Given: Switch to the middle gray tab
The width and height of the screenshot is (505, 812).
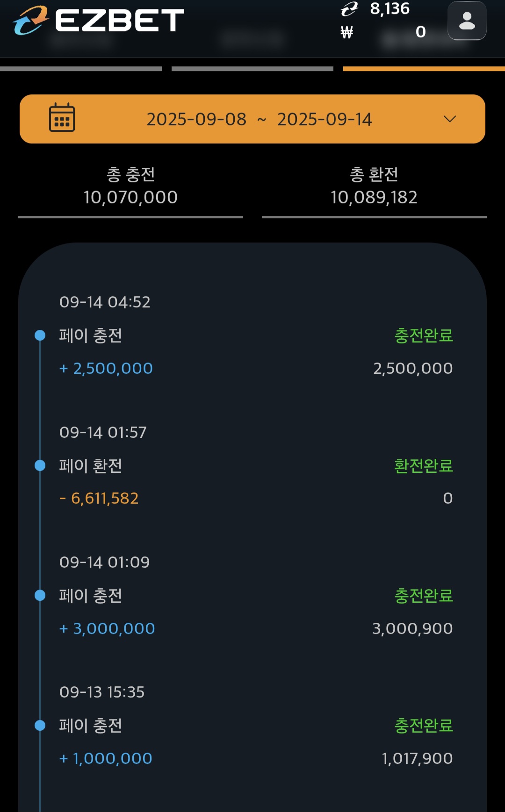Looking at the screenshot, I should pos(252,69).
